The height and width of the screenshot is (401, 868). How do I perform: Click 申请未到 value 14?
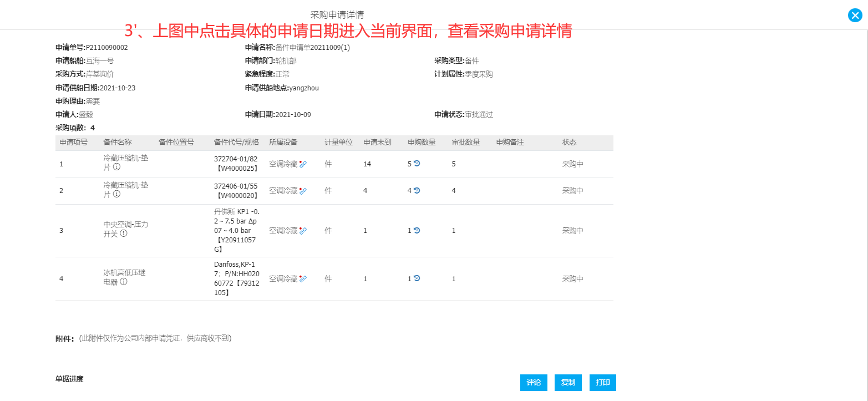tap(367, 164)
